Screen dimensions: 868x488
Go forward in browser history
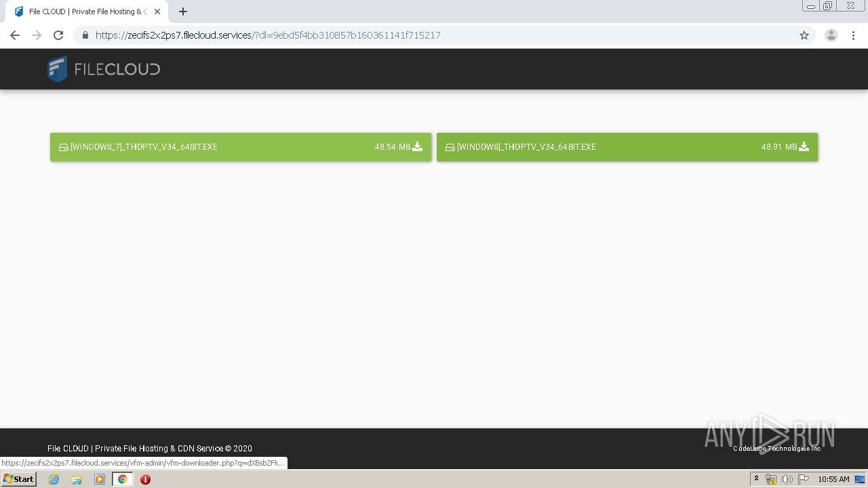click(37, 35)
